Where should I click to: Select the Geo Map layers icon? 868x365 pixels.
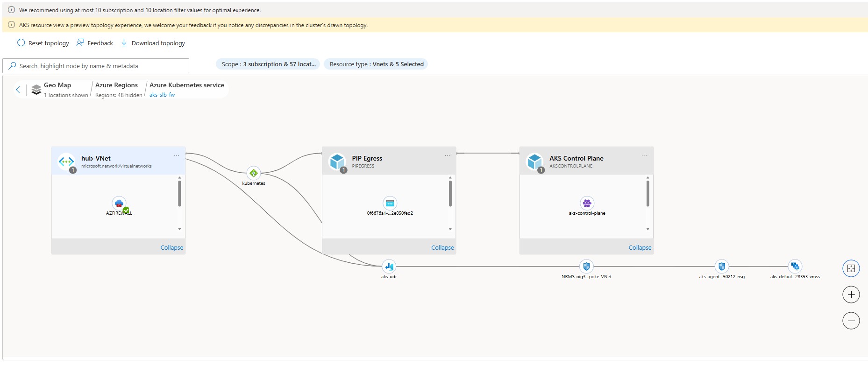[36, 90]
